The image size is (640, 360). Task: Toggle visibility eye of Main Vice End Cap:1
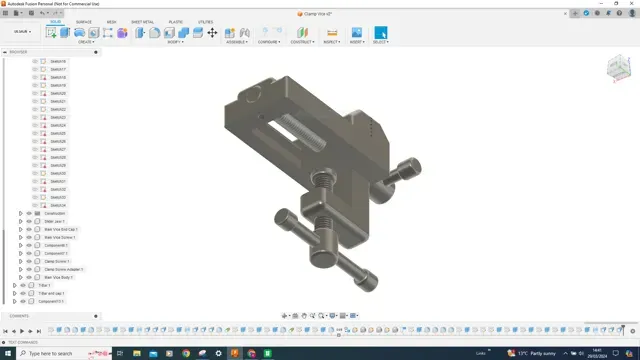[29, 229]
